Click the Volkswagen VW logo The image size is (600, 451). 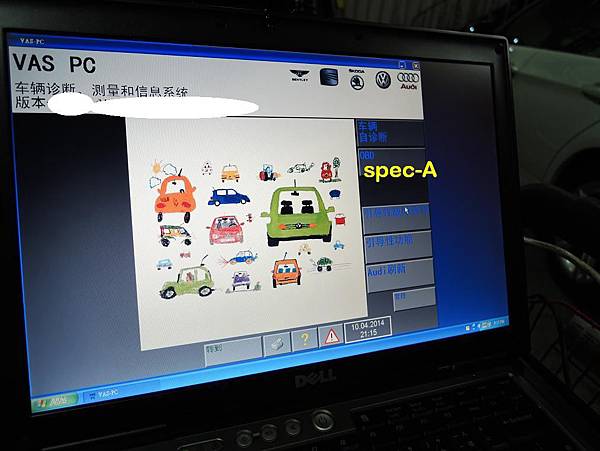click(383, 80)
